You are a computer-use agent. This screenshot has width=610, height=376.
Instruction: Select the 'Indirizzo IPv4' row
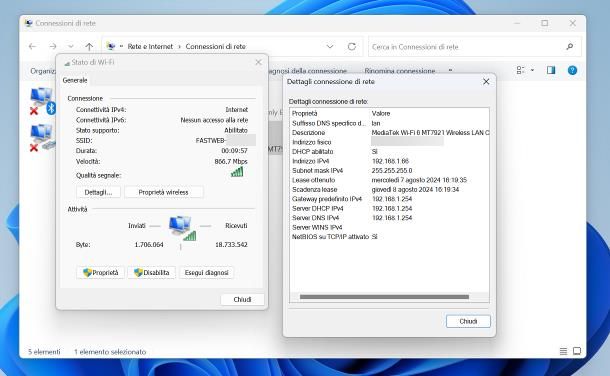[x=389, y=161]
